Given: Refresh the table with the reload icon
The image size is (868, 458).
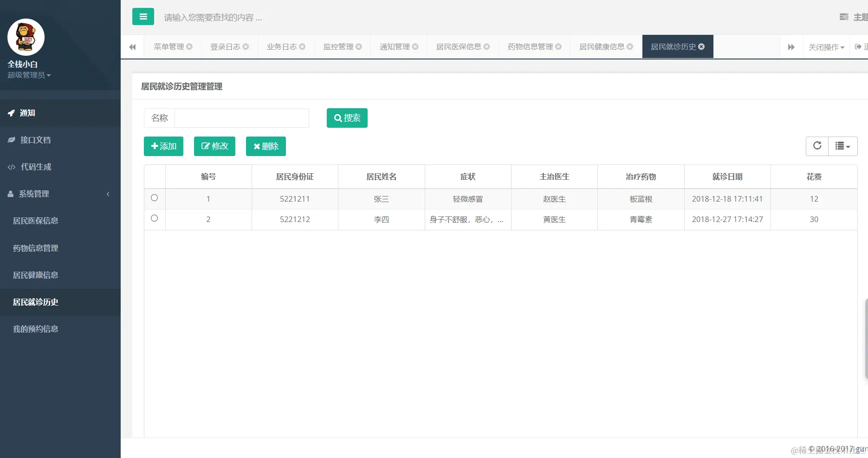Looking at the screenshot, I should click(x=817, y=146).
